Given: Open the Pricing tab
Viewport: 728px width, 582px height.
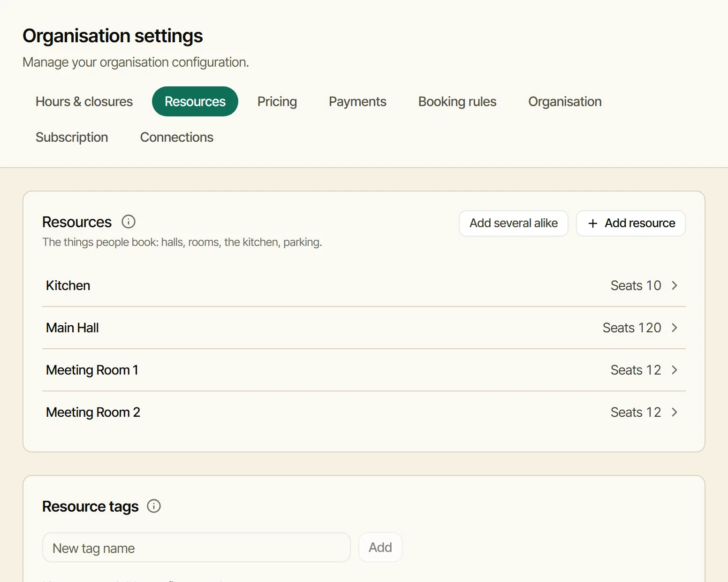Looking at the screenshot, I should pos(277,101).
